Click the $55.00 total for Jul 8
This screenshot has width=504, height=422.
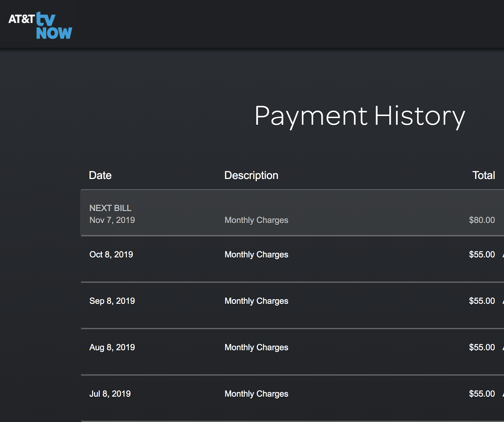(482, 394)
